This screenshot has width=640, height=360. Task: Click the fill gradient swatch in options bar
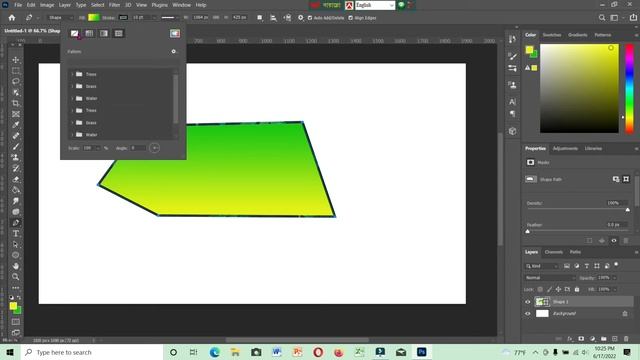pyautogui.click(x=94, y=18)
